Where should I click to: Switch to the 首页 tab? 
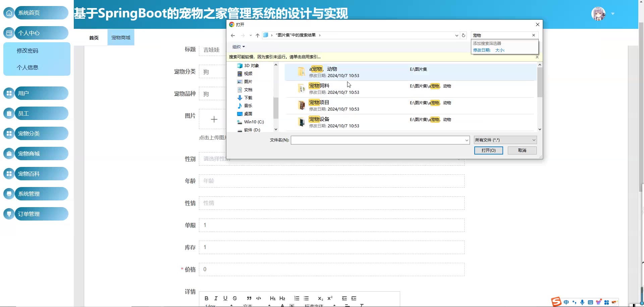94,38
